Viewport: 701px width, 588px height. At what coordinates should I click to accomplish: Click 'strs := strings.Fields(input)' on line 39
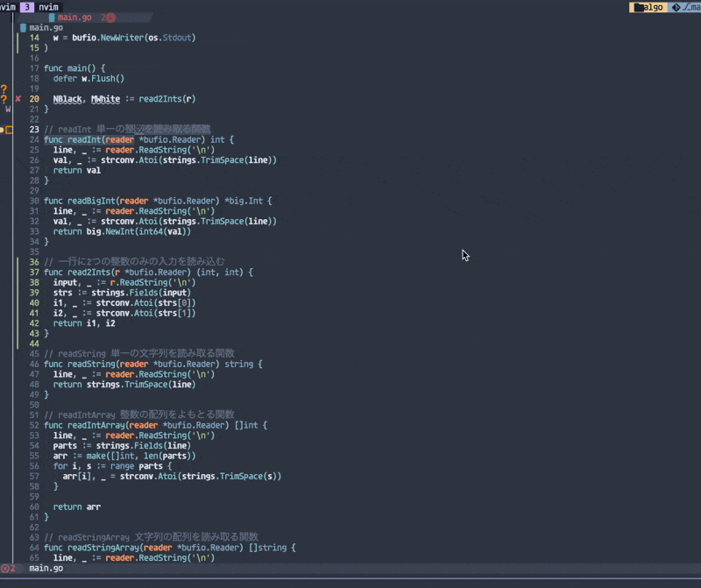click(x=122, y=293)
